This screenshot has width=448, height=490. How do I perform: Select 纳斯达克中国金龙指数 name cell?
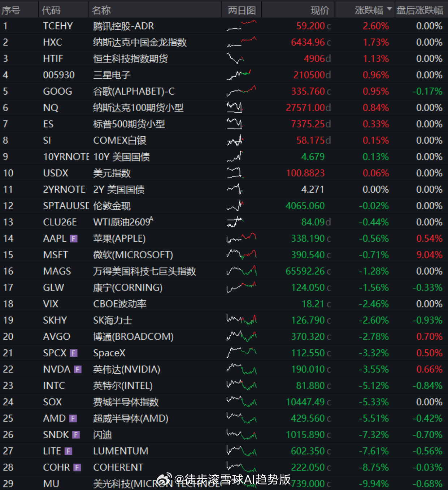[x=140, y=42]
